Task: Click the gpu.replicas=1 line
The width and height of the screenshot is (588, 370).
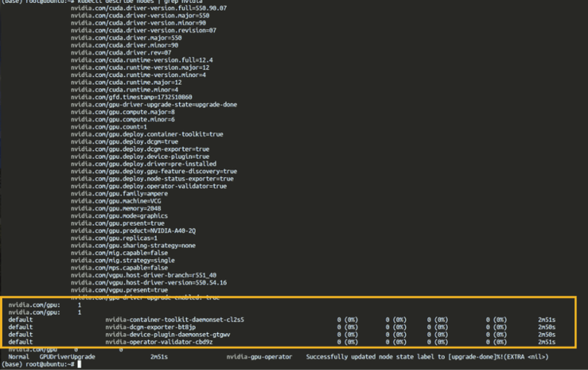Action: tap(114, 238)
